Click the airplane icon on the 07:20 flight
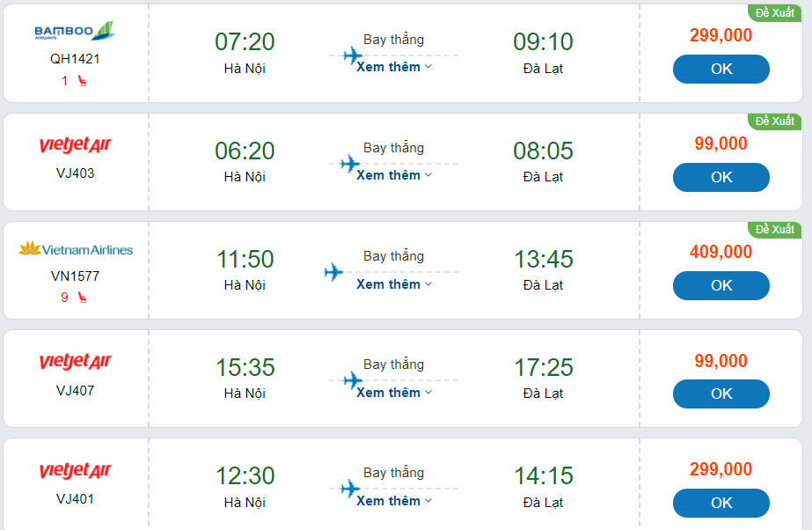Viewport: 812px width, 530px height. 353,56
